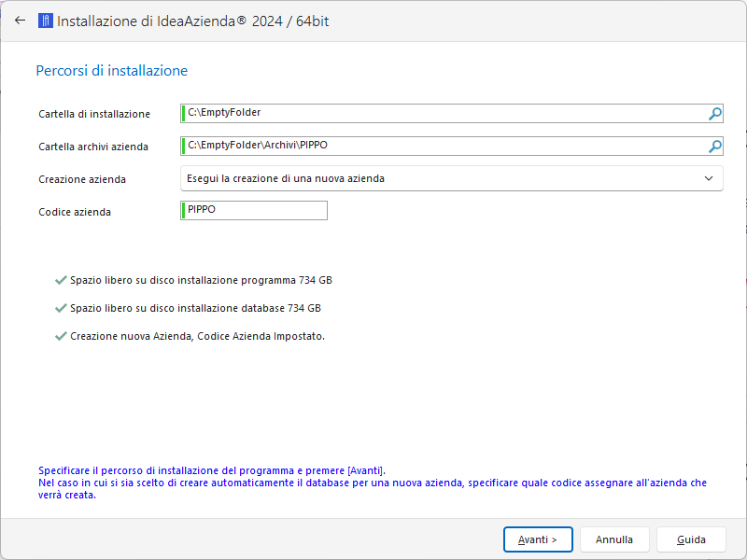Click the Creazione azienda label
The width and height of the screenshot is (747, 560).
point(82,179)
